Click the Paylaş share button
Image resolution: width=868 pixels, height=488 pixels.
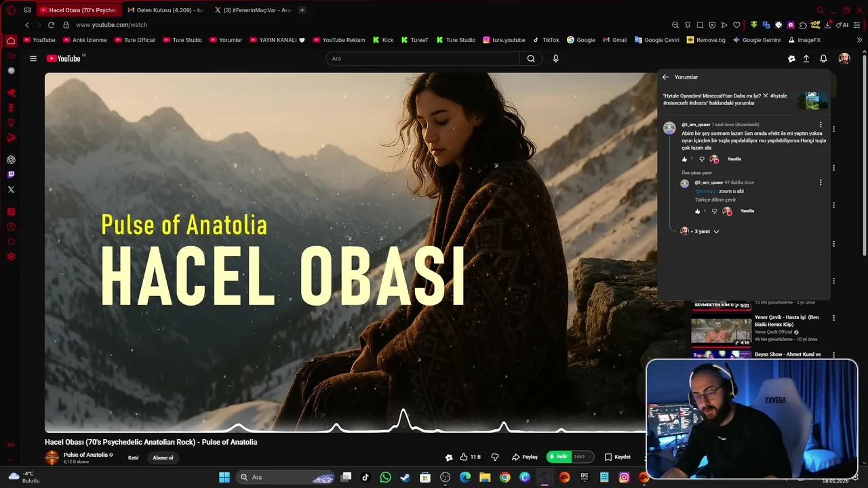pos(525,457)
